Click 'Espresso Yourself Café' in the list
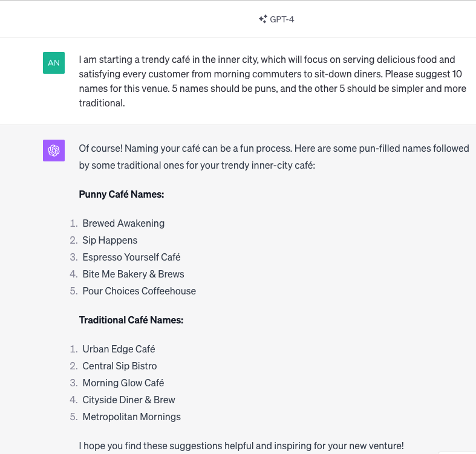The height and width of the screenshot is (454, 476). tap(131, 257)
